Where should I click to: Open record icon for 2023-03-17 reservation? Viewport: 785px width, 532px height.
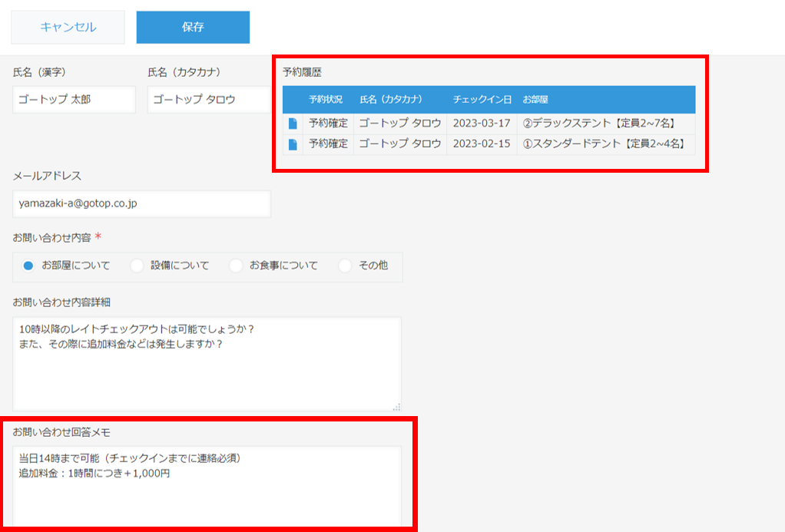(293, 123)
